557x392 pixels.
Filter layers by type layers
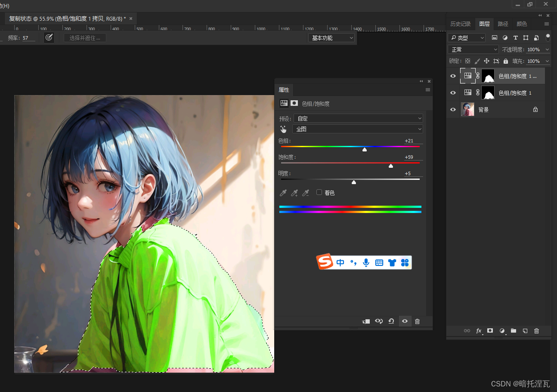(x=515, y=38)
